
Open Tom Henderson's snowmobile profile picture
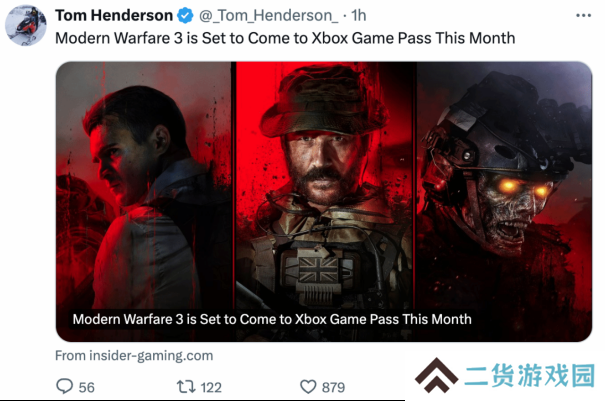coord(25,25)
